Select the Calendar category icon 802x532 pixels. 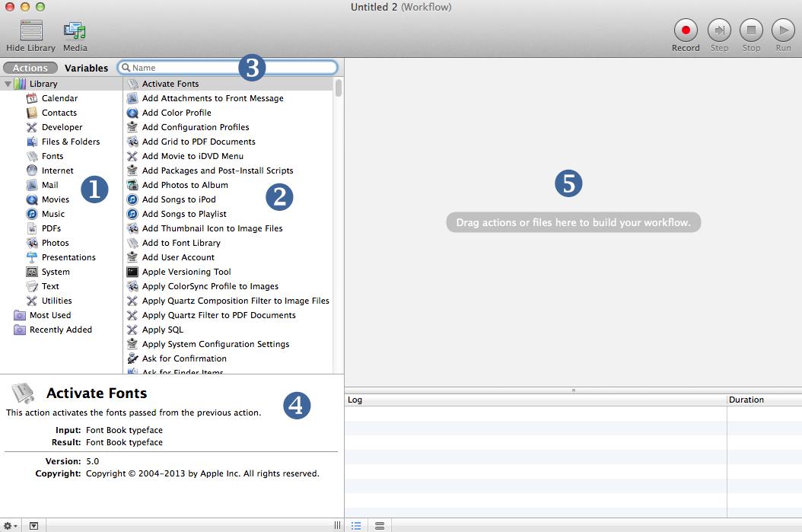[x=32, y=98]
